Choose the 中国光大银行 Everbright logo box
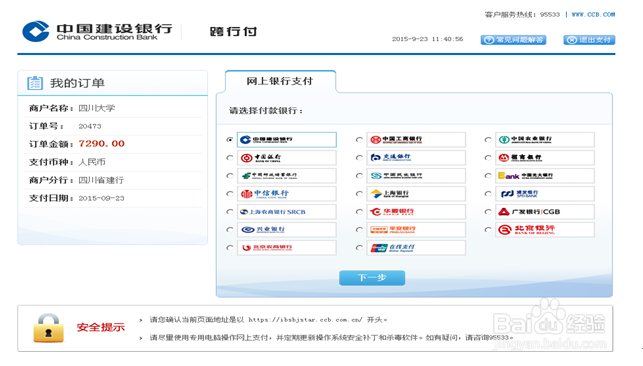The image size is (643, 366). tap(545, 176)
